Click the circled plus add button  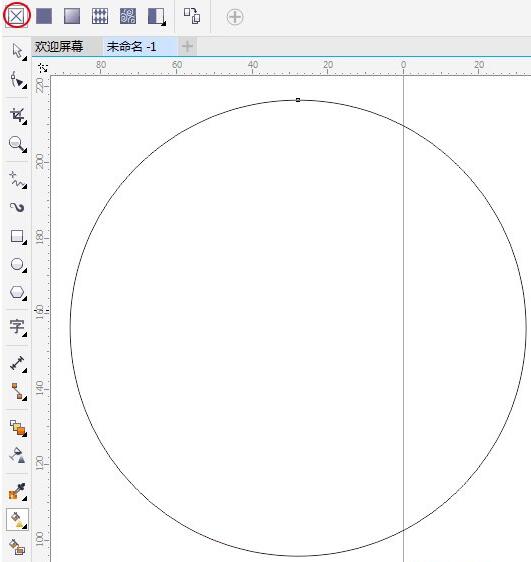click(235, 17)
